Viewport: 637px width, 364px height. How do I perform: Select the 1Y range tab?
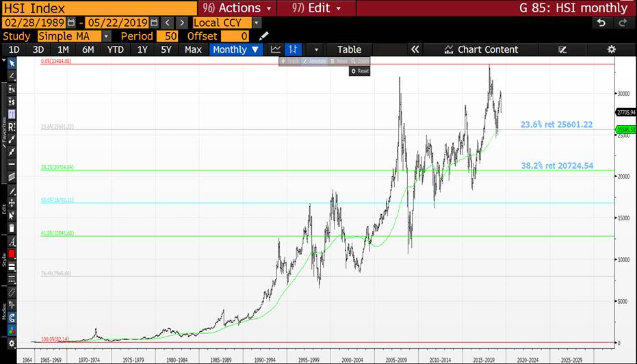pos(142,49)
